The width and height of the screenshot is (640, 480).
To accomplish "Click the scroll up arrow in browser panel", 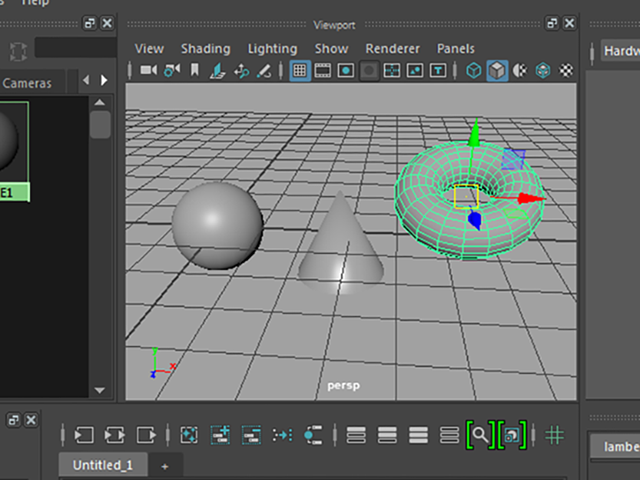I will coord(100,102).
